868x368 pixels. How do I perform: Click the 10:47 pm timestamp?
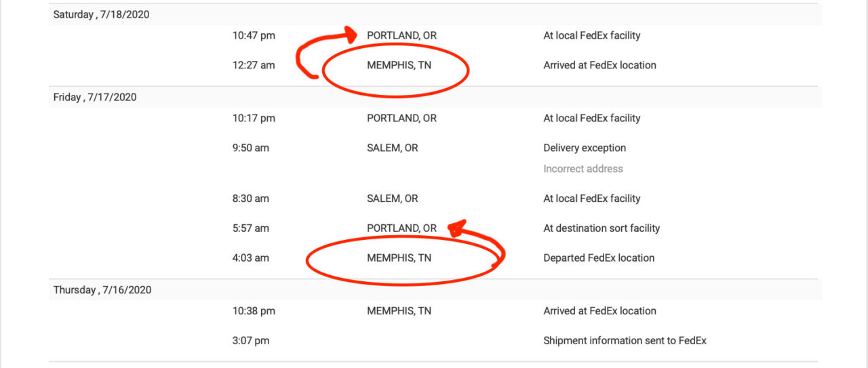254,35
